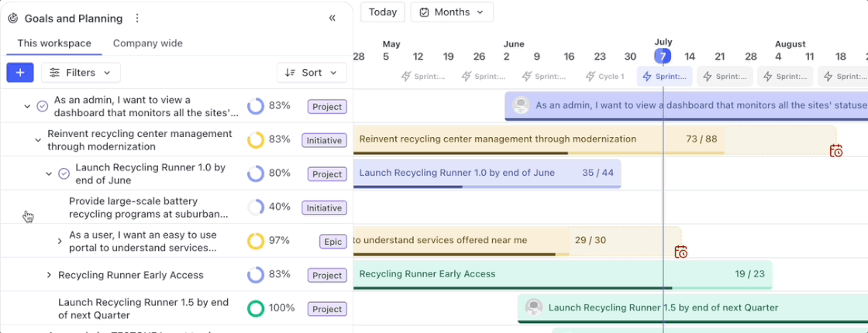Open the three-dot menu beside Goals and Planning

(137, 18)
